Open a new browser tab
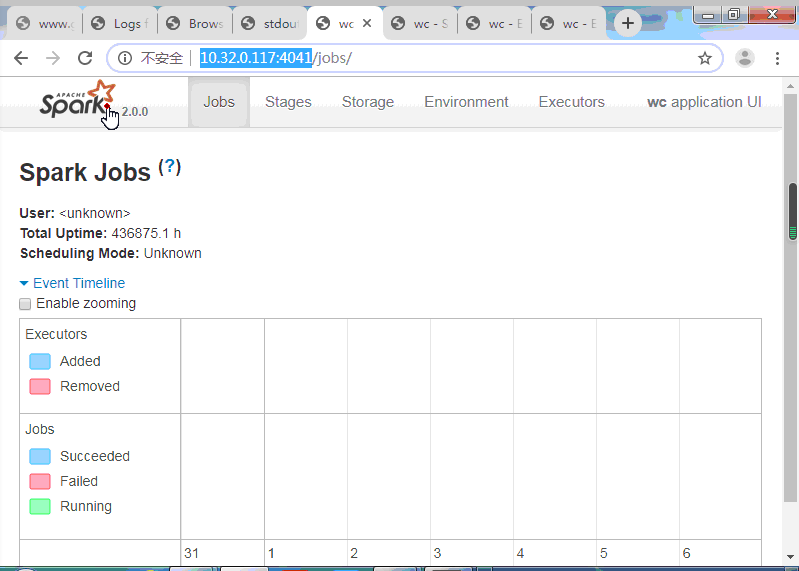The height and width of the screenshot is (571, 799). 628,23
